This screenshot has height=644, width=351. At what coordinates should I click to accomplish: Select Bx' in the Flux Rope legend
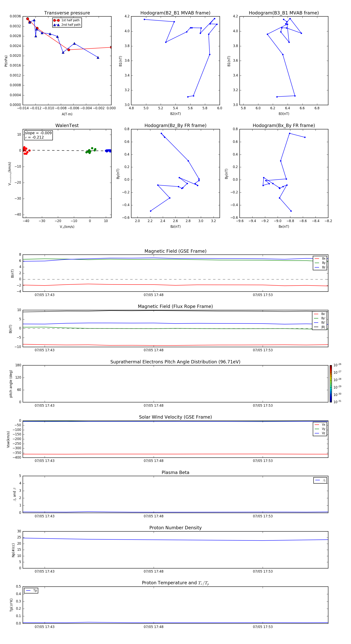point(320,314)
